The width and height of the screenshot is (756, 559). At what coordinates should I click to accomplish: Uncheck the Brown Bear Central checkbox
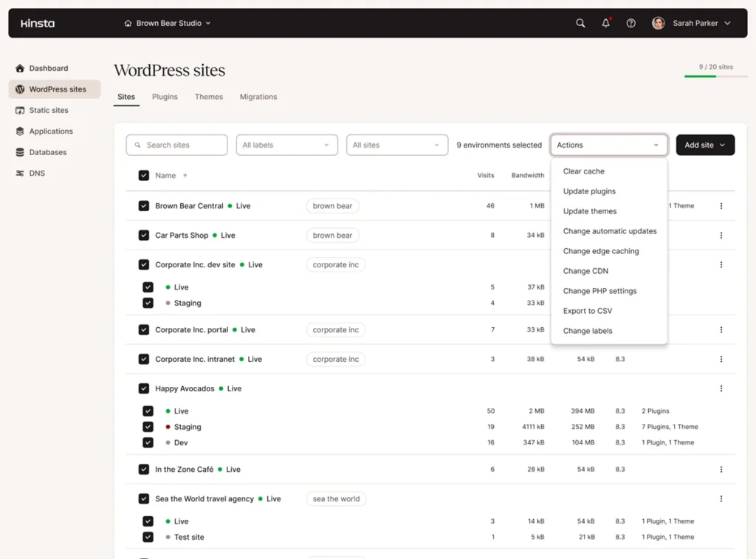point(144,205)
